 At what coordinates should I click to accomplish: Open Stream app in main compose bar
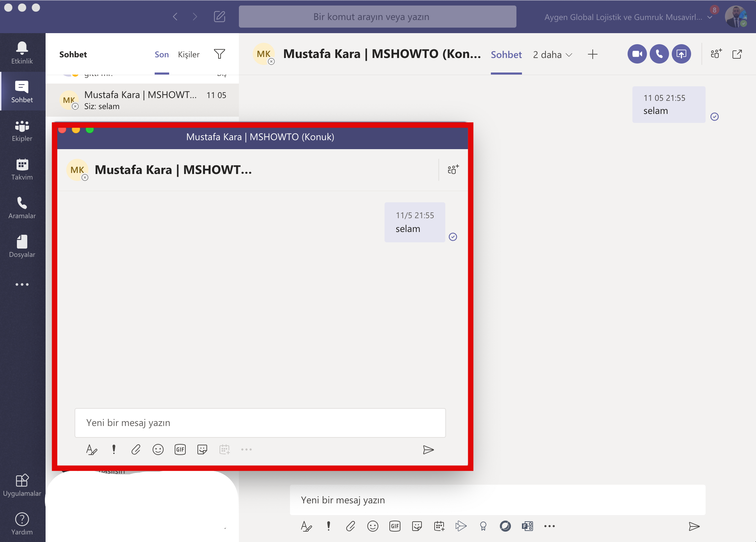tap(461, 526)
